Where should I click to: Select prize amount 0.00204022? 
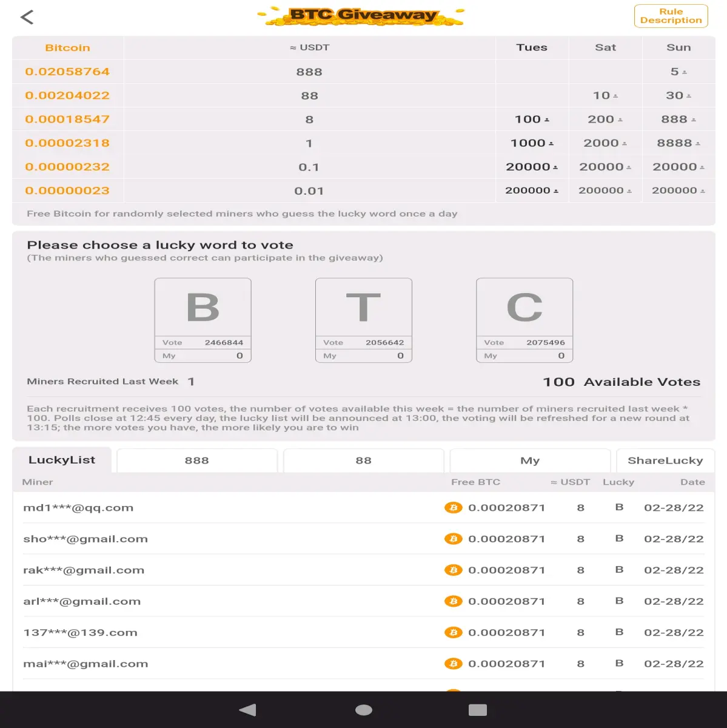click(67, 95)
